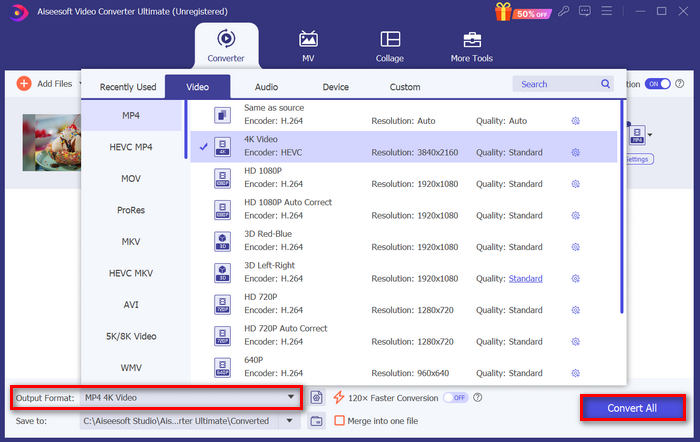Choose MOV in the format list
Image resolution: width=700 pixels, height=442 pixels.
coord(131,179)
